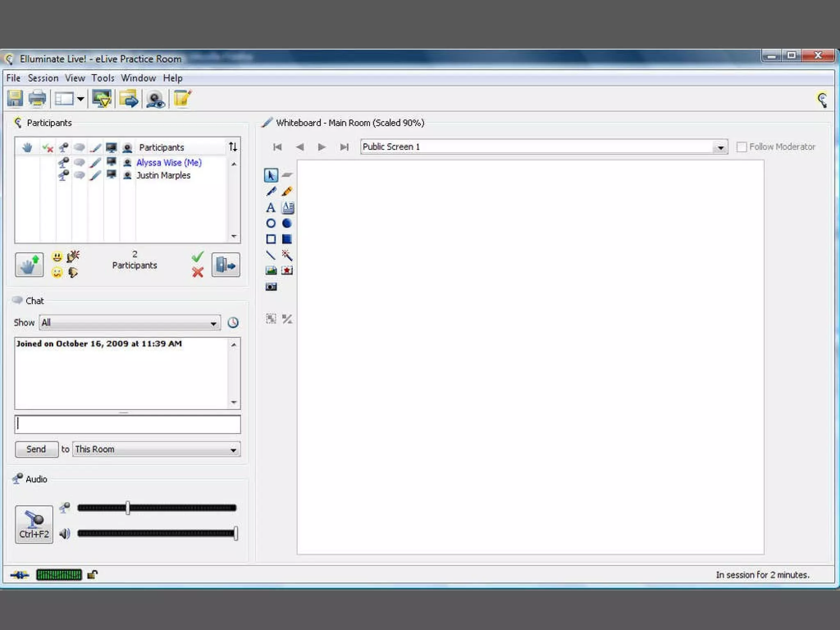This screenshot has height=630, width=840.
Task: Choose the filled ellipse tool
Action: click(x=287, y=224)
